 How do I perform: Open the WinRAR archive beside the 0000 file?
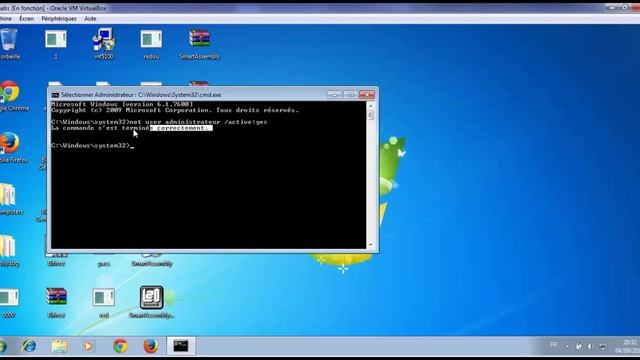click(56, 303)
